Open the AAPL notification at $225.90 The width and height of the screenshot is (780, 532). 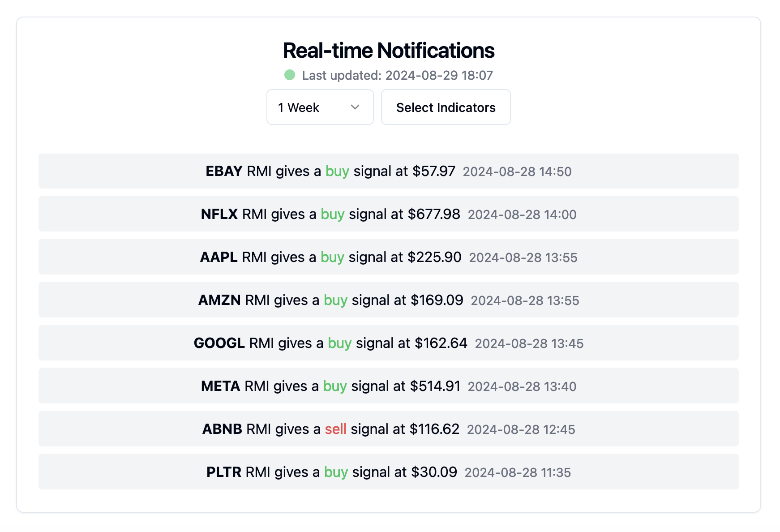(389, 257)
